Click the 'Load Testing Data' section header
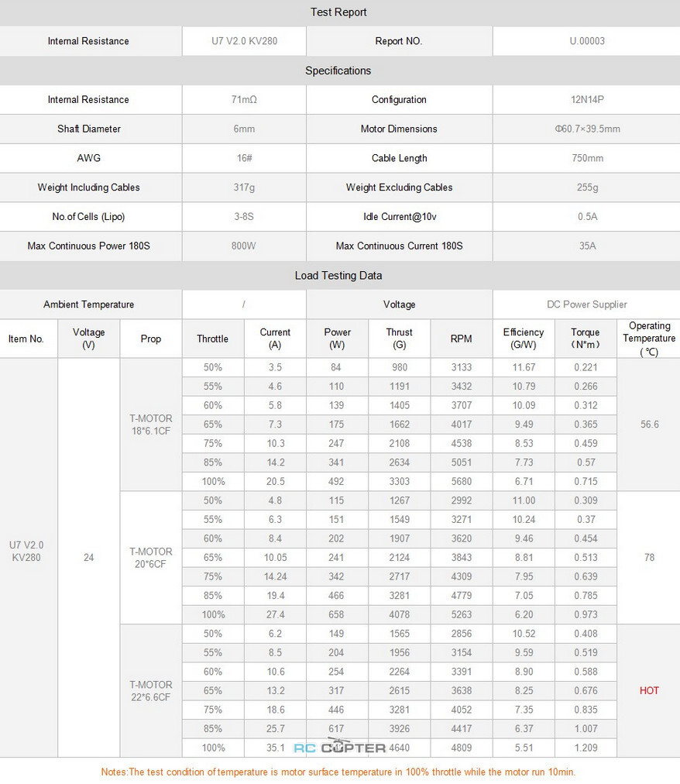Viewport: 680px width, 784px height. click(338, 276)
